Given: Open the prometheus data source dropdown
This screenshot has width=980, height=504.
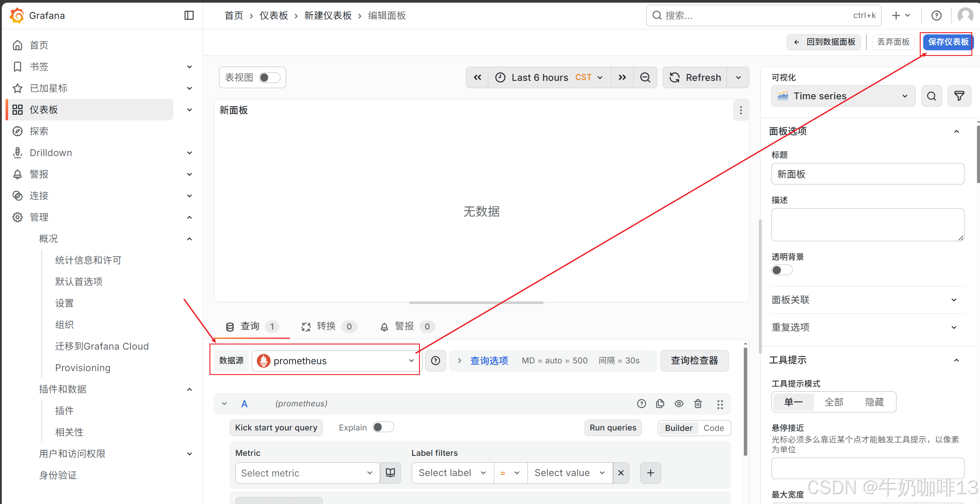Looking at the screenshot, I should pos(336,361).
